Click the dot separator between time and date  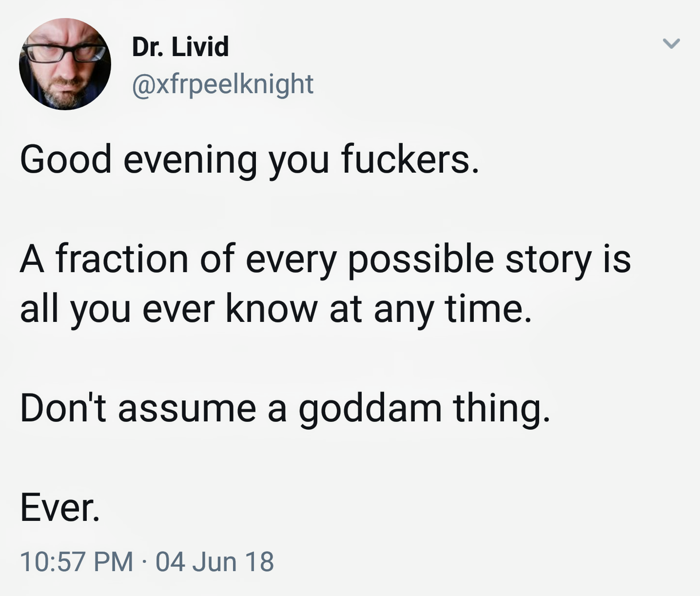click(x=144, y=561)
